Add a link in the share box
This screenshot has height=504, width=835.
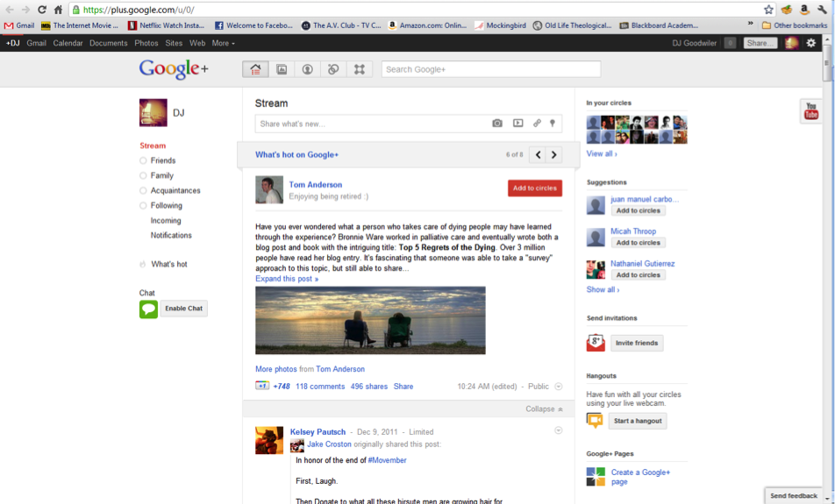(537, 123)
